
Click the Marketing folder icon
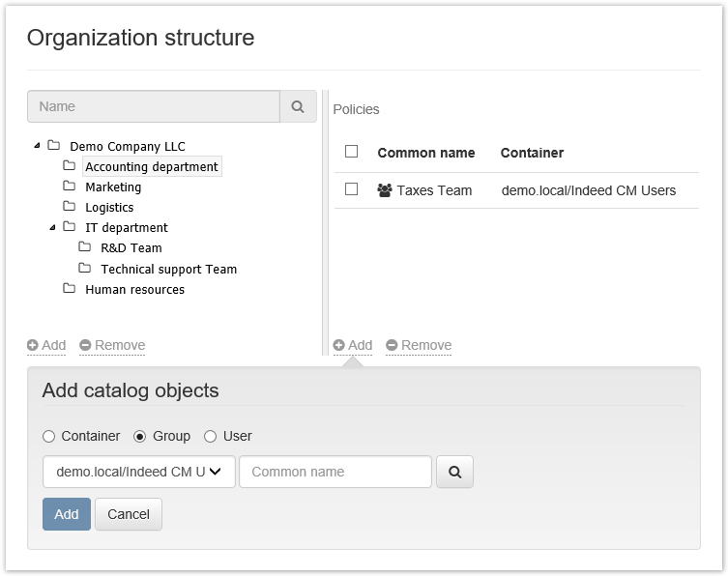(x=70, y=187)
